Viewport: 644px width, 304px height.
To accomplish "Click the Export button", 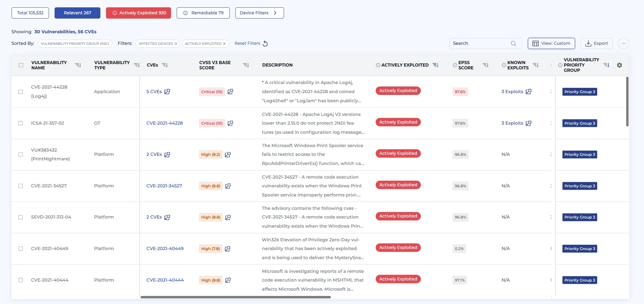I will click(596, 43).
